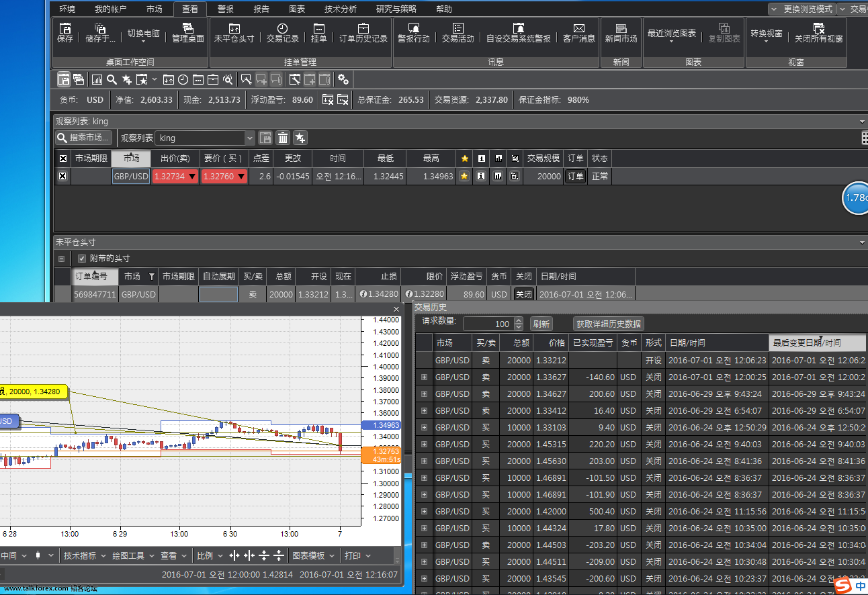This screenshot has height=595, width=868.
Task: Open the 图表模板 chart template dropdown
Action: pyautogui.click(x=313, y=555)
